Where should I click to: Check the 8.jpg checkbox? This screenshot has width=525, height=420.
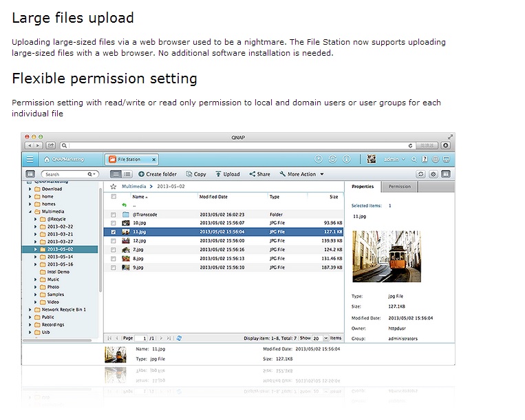point(113,259)
